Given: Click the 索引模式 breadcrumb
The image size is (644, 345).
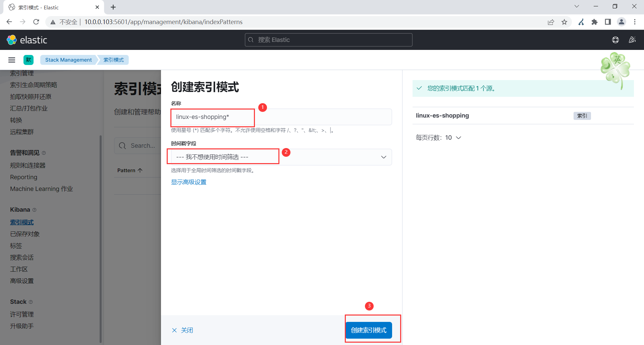Looking at the screenshot, I should click(113, 60).
